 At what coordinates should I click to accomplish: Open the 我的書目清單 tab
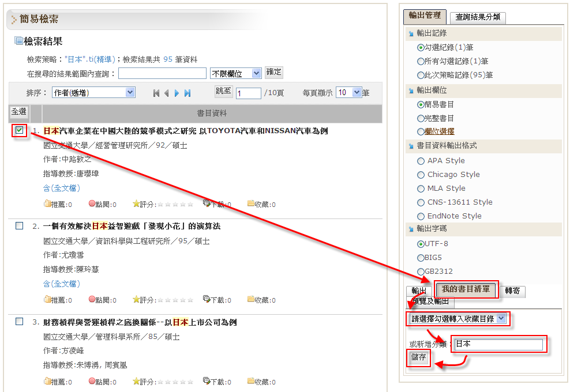point(466,289)
